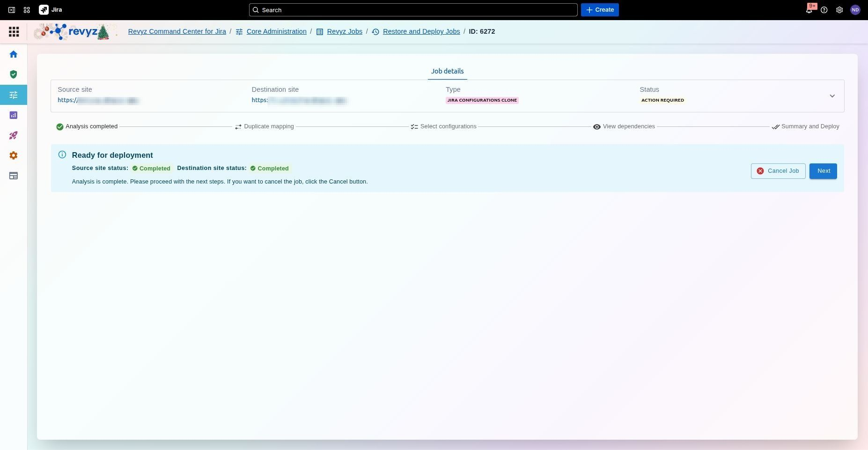Click the Home icon in left sidebar

pos(14,54)
